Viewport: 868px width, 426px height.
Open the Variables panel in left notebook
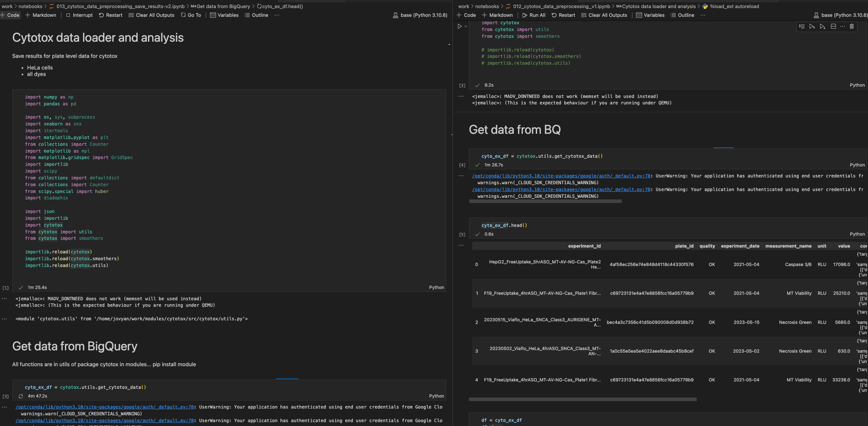click(224, 15)
